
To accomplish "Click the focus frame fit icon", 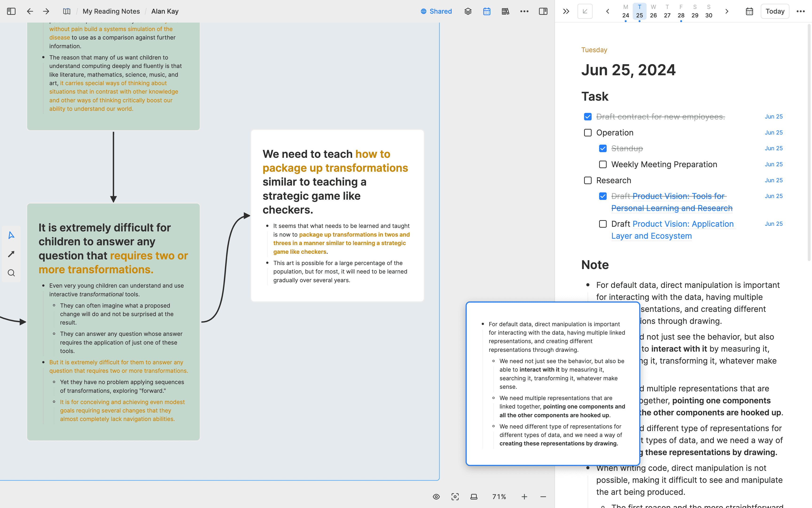I will point(455,496).
